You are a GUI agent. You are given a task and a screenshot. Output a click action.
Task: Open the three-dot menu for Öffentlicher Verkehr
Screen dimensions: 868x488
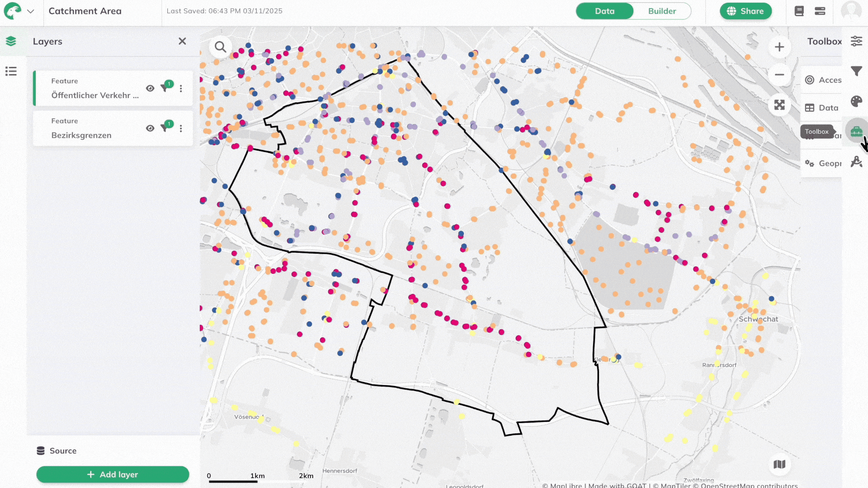coord(181,89)
